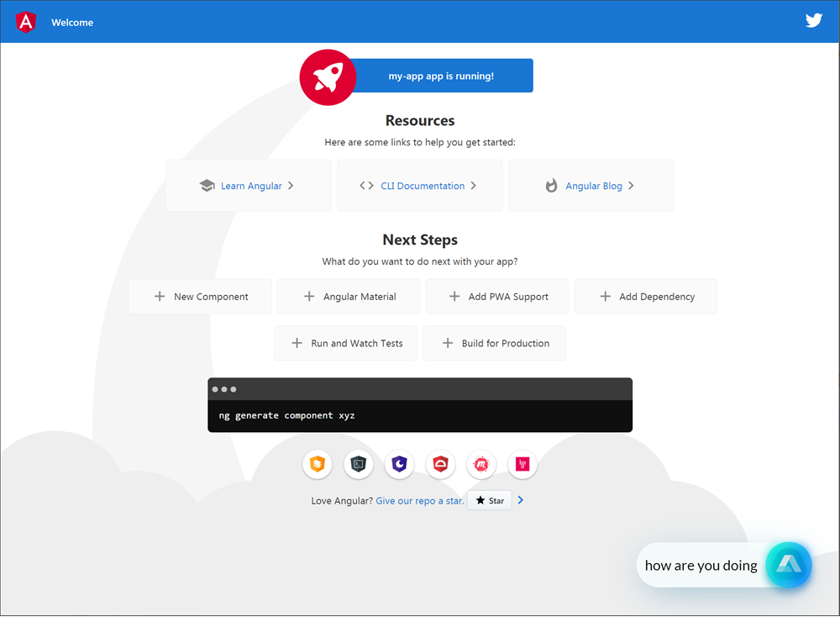Image resolution: width=840 pixels, height=617 pixels.
Task: Open Angular's Twitter via the bird icon
Action: pos(813,20)
